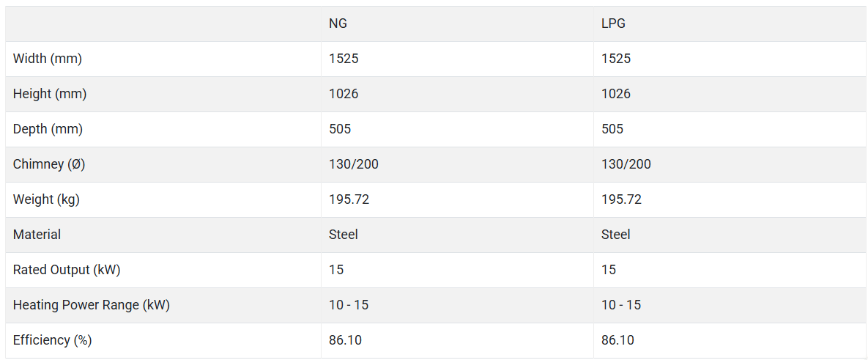
Task: Select NG depth value 505
Action: pos(340,130)
